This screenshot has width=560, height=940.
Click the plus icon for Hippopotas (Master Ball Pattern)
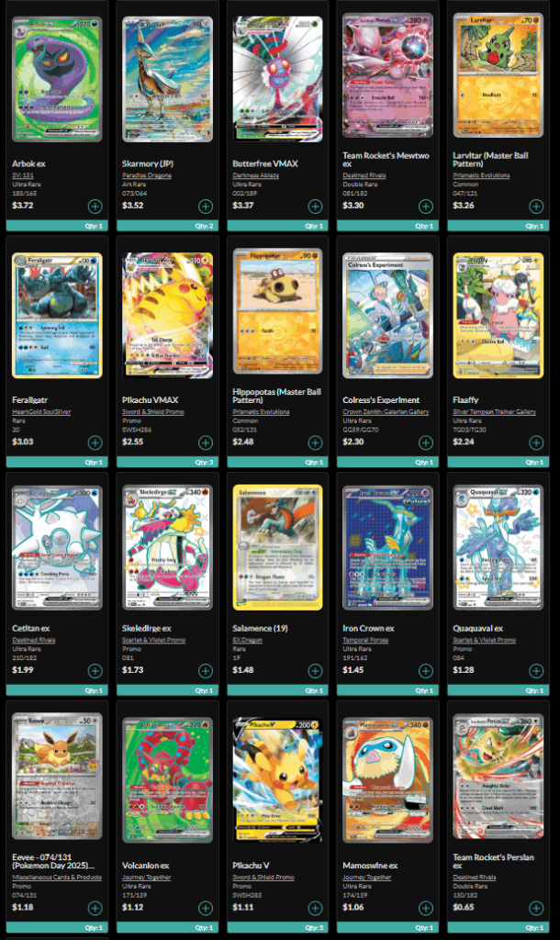point(316,442)
